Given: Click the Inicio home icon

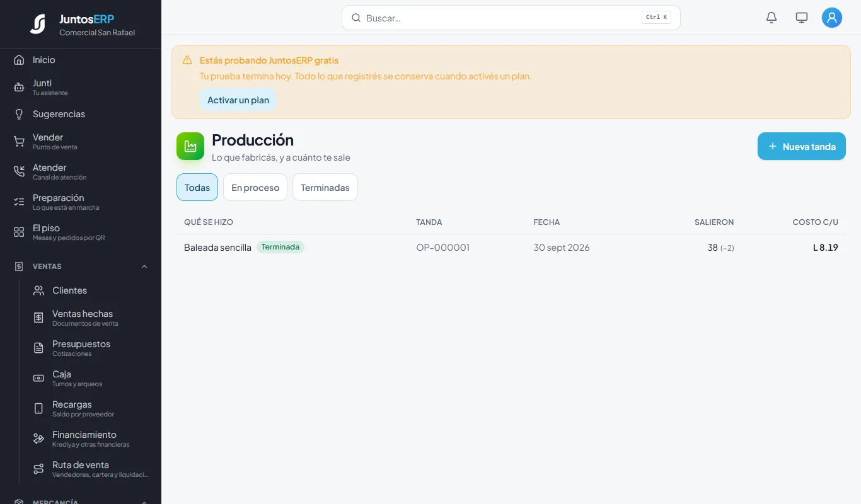Looking at the screenshot, I should (19, 60).
